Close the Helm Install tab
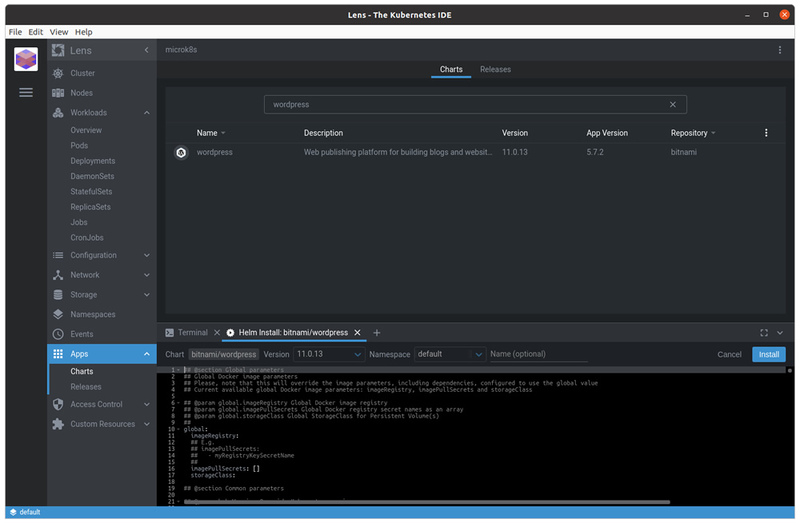The width and height of the screenshot is (800, 523). tap(357, 333)
